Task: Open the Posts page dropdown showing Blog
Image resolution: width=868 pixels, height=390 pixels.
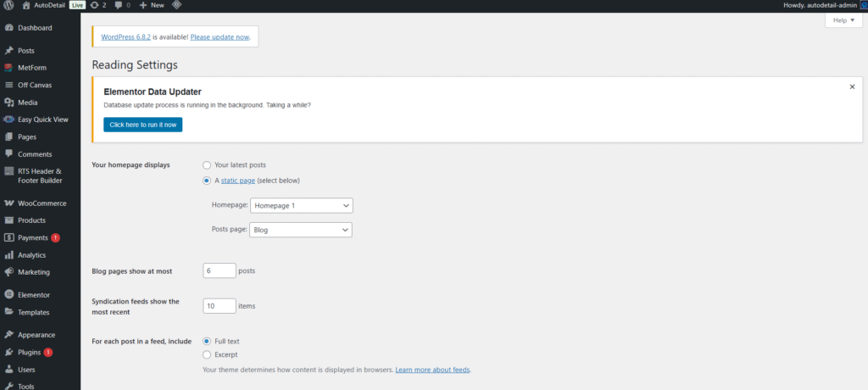Action: (302, 230)
